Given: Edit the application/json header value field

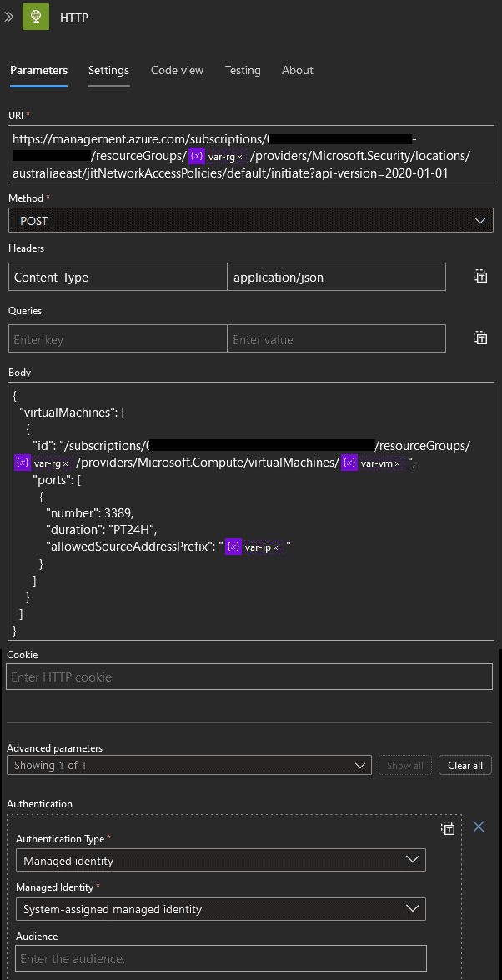Looking at the screenshot, I should coord(337,277).
